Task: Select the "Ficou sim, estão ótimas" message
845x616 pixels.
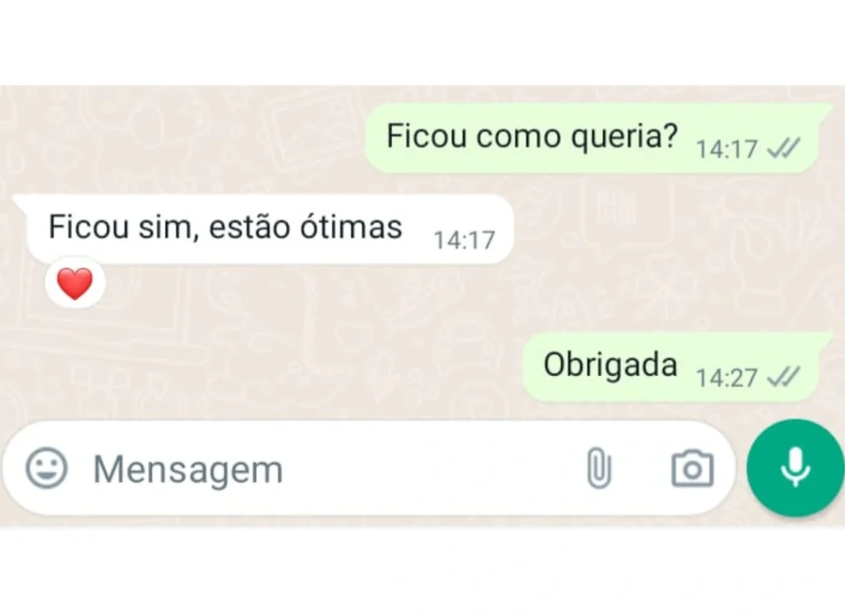Action: pyautogui.click(x=262, y=229)
